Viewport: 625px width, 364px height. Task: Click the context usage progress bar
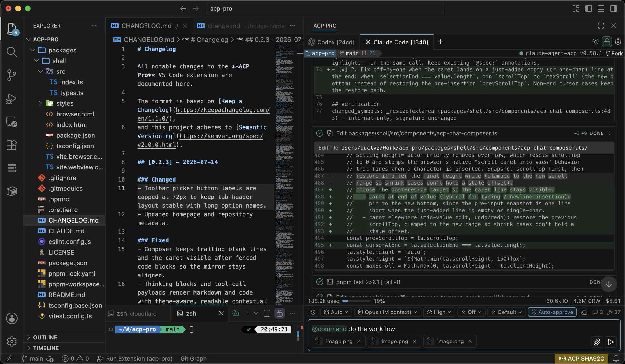[356, 301]
